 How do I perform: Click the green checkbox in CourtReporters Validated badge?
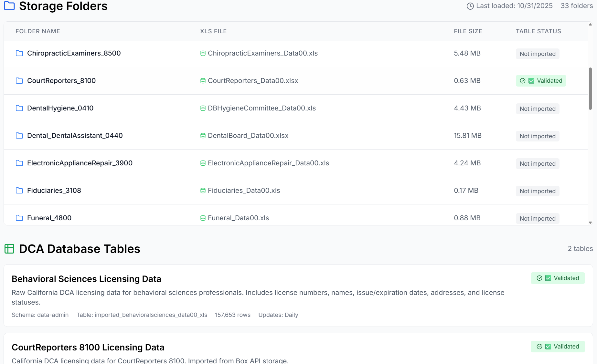[x=531, y=81]
